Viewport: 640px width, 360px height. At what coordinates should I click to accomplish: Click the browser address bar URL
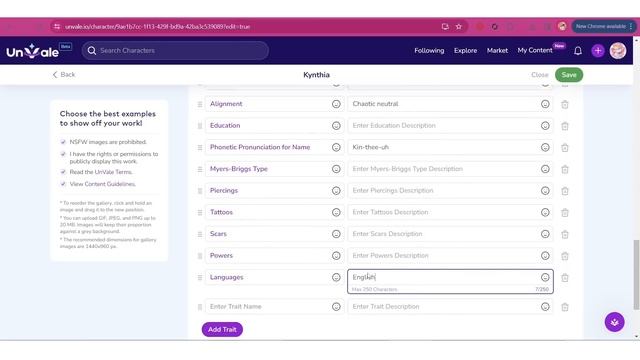[158, 27]
